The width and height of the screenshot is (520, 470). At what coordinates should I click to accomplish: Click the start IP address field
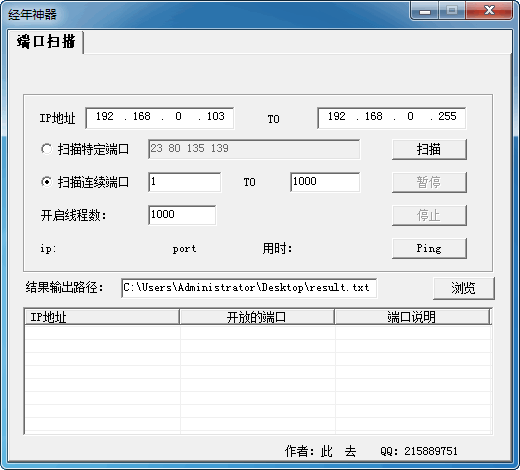160,118
